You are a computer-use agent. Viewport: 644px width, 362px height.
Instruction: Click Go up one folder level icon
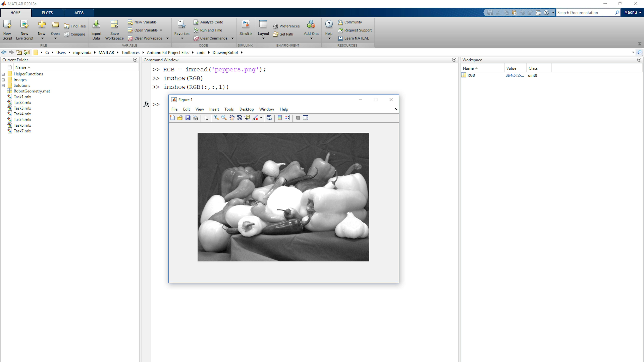click(19, 52)
